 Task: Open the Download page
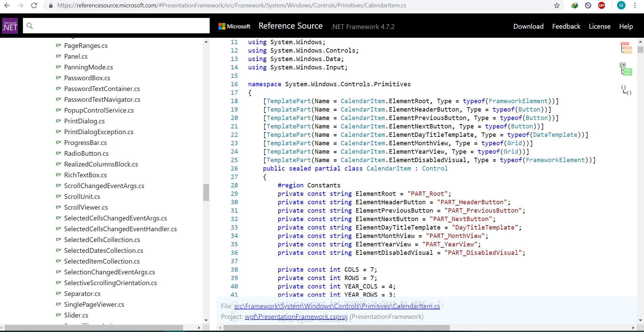[528, 26]
